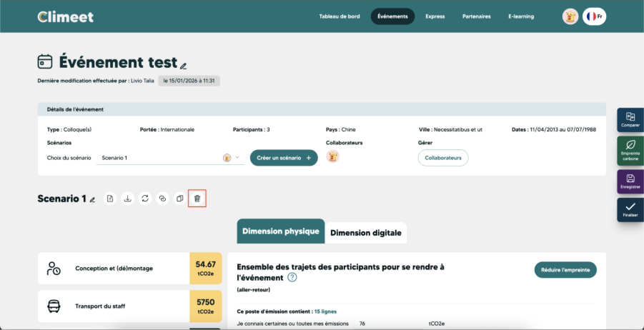The width and height of the screenshot is (644, 330).
Task: Delete Scenario 1 with trash icon
Action: tap(197, 199)
